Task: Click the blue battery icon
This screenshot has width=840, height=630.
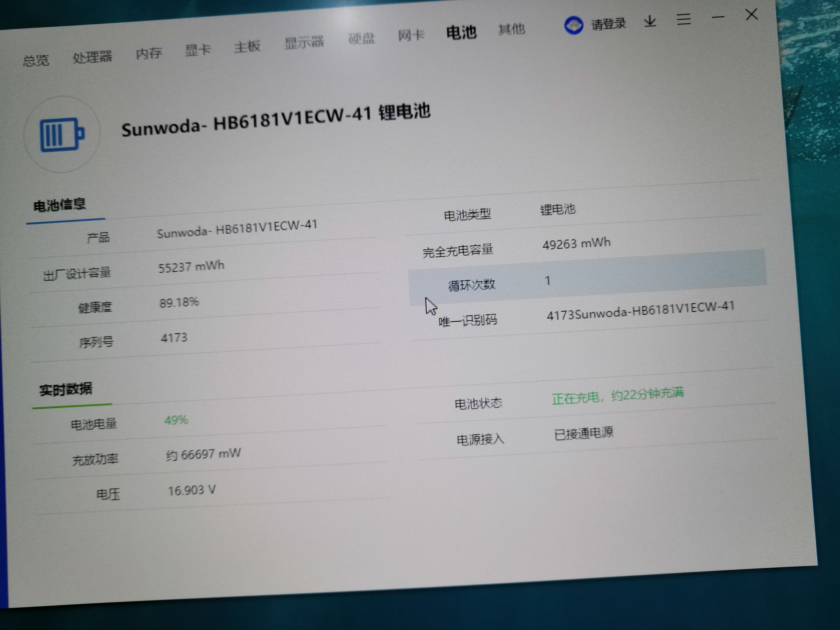Action: click(62, 135)
